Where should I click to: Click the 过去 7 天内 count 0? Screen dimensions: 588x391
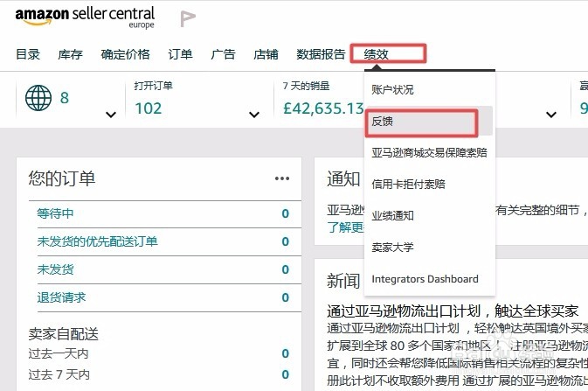(x=286, y=374)
